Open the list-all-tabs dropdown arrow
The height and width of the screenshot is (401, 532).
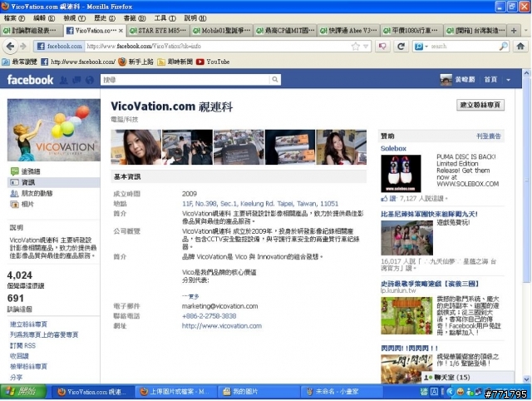pyautogui.click(x=526, y=31)
